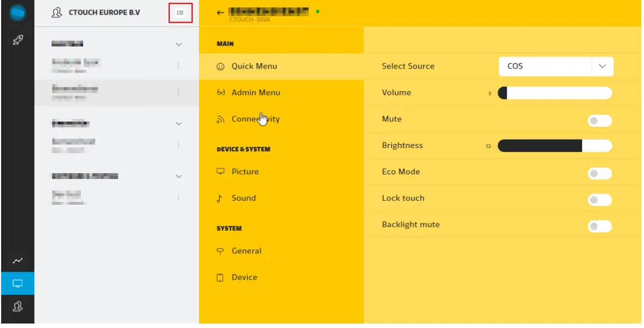This screenshot has height=328, width=644.
Task: Go to the Sound settings
Action: [x=243, y=198]
